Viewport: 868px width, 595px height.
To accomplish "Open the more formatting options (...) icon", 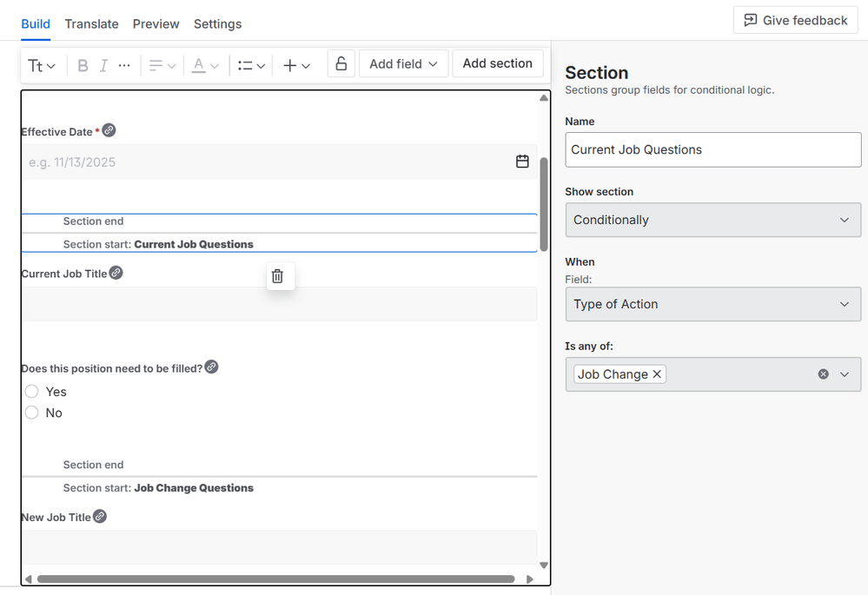I will tap(123, 63).
